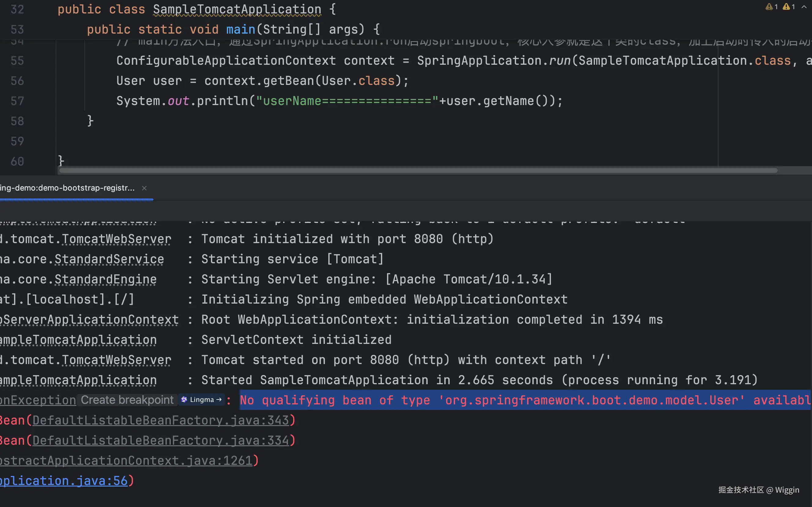Image resolution: width=812 pixels, height=507 pixels.
Task: Click the Lingma AI assistant button
Action: coord(202,400)
